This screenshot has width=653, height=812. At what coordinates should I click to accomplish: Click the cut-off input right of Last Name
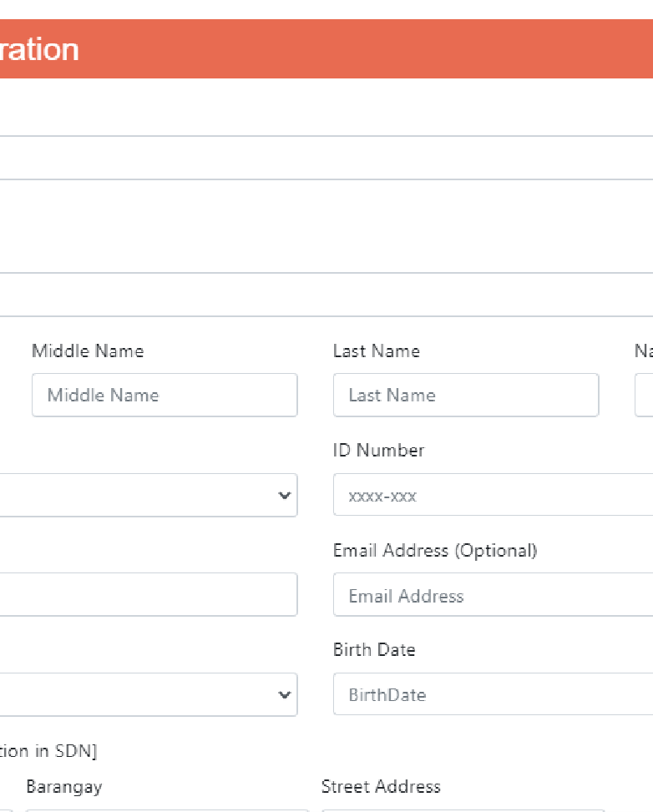[x=644, y=395]
